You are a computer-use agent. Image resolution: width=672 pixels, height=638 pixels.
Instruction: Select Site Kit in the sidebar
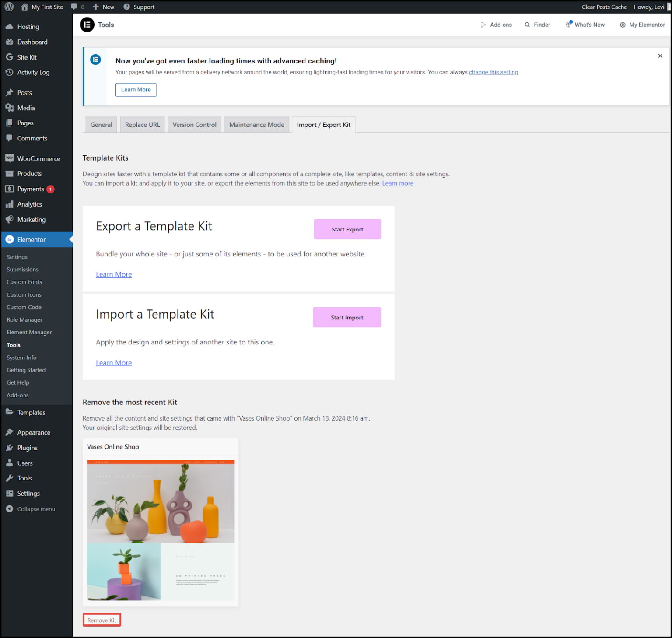[x=27, y=57]
